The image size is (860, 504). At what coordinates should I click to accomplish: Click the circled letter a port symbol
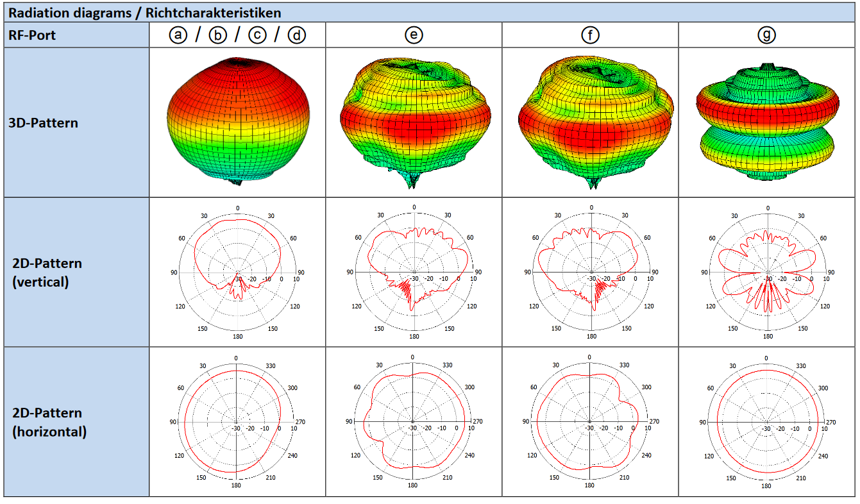[x=178, y=36]
